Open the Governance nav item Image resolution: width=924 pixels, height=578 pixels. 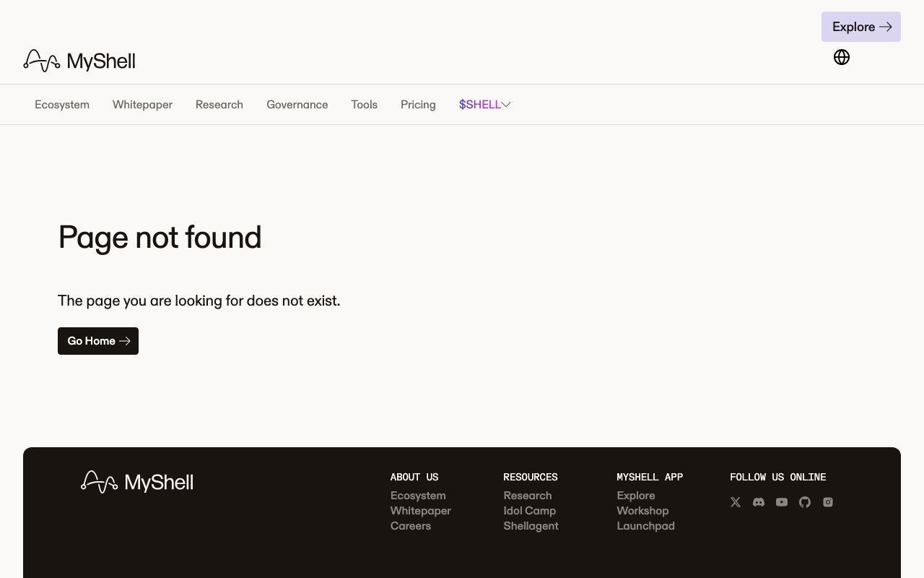pos(297,105)
